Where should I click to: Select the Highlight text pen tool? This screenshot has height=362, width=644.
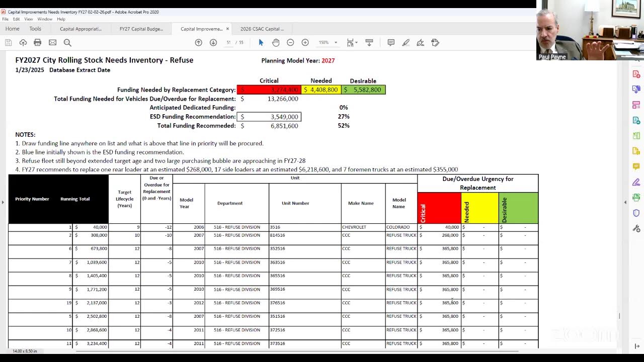(x=406, y=43)
